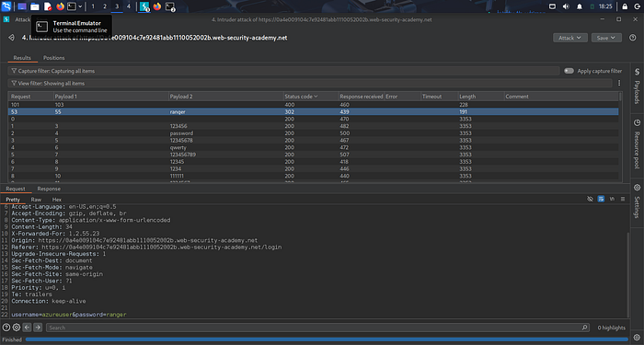Sort by the Payload 1 column header
The width and height of the screenshot is (644, 345).
tap(111, 97)
